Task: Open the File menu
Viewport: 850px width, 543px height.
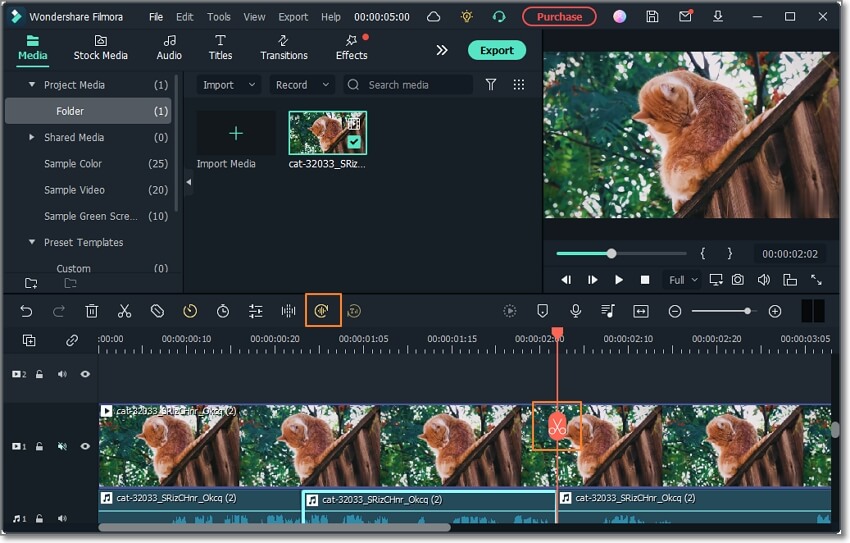Action: [156, 17]
